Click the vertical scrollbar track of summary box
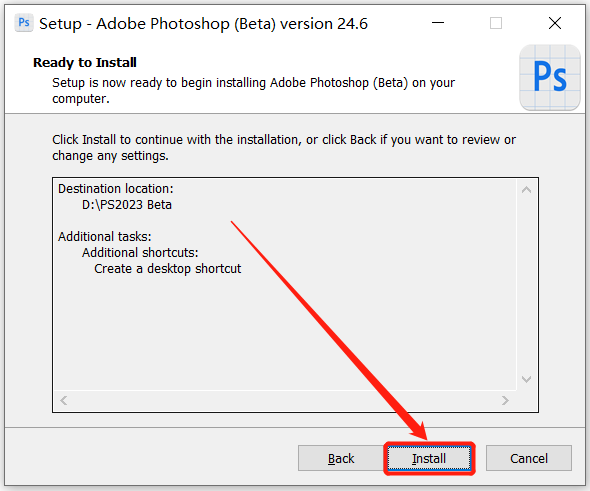 click(x=526, y=284)
